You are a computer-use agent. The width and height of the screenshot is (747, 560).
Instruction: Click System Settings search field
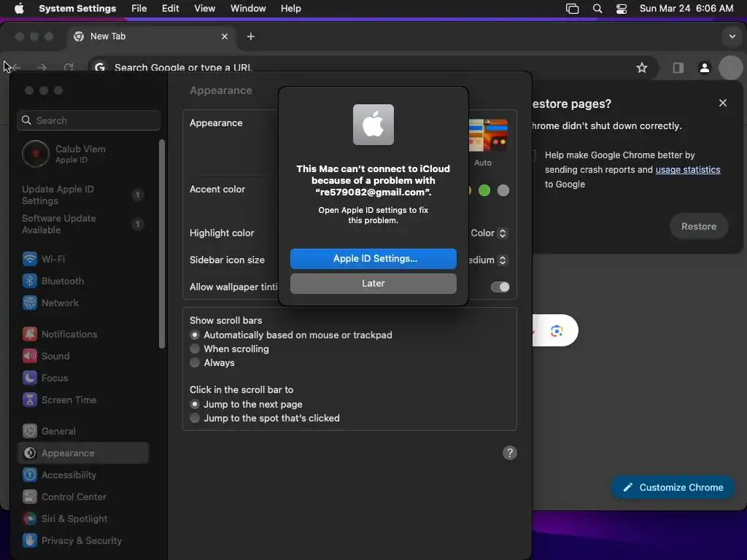coord(88,120)
